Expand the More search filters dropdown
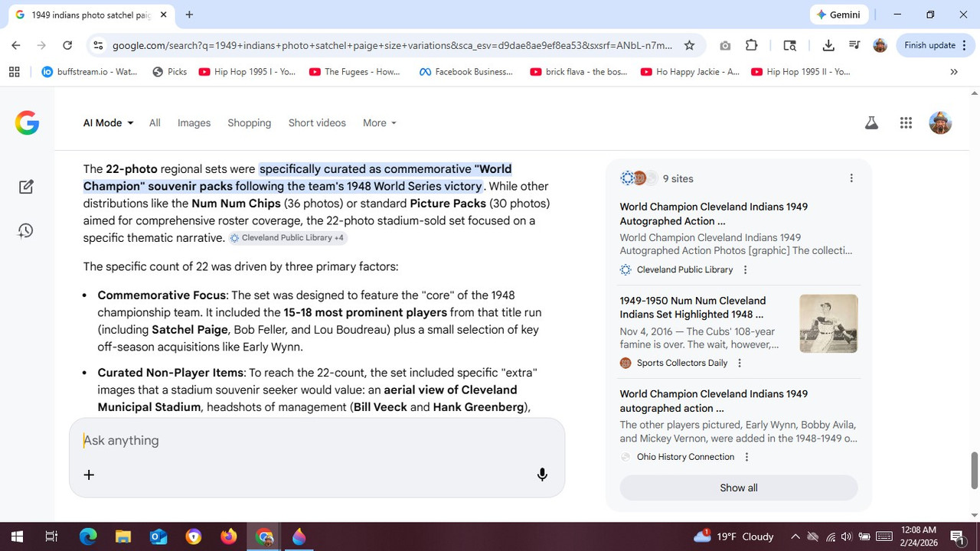This screenshot has width=980, height=551. click(380, 122)
